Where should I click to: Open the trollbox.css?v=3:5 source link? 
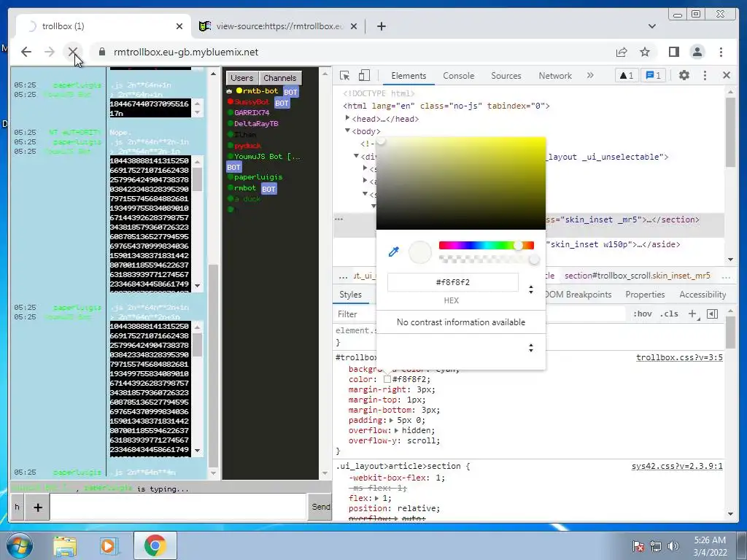point(679,357)
